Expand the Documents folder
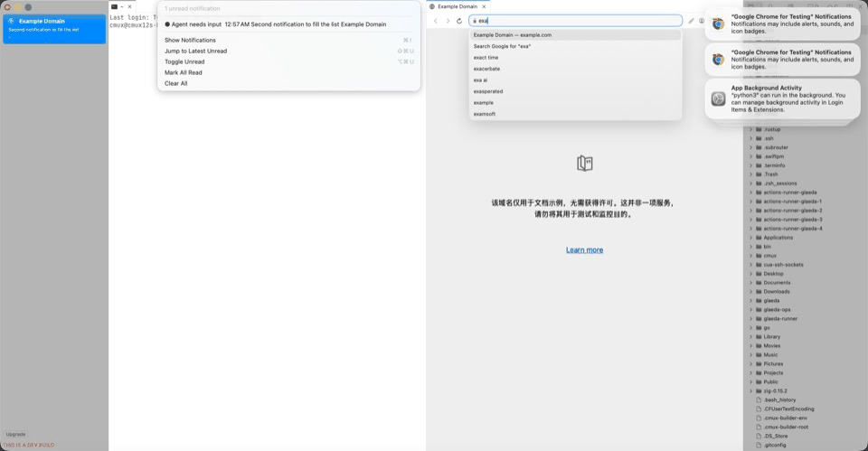This screenshot has width=868, height=451. (751, 283)
